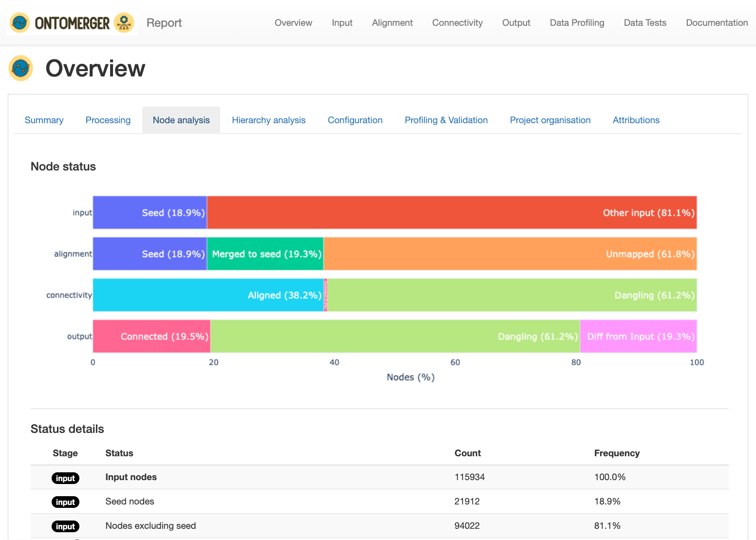
Task: Go to the Documentation link
Action: 717,23
